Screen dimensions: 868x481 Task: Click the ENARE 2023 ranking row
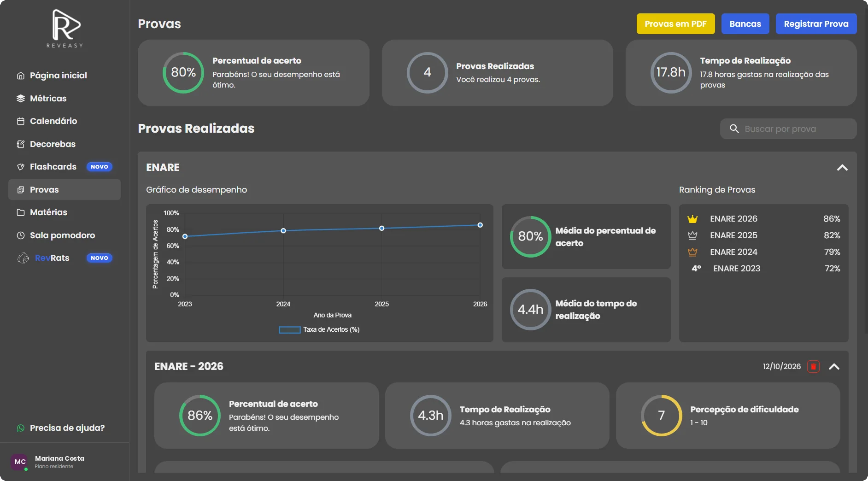[x=763, y=269]
